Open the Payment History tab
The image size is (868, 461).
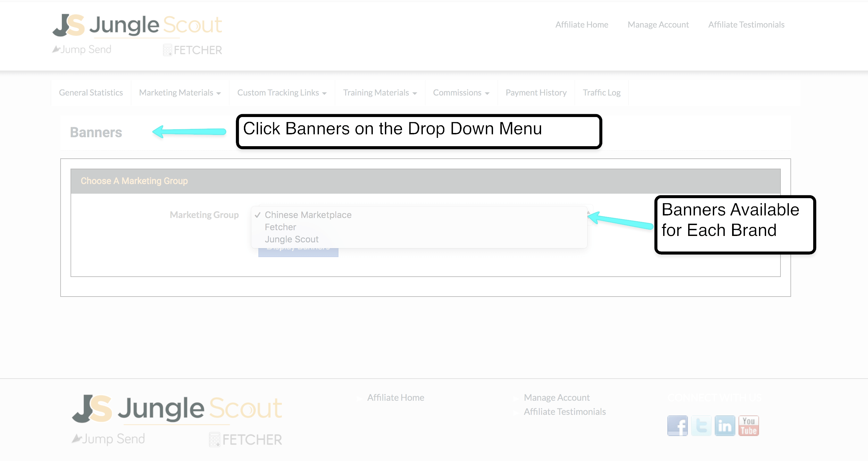coord(536,93)
